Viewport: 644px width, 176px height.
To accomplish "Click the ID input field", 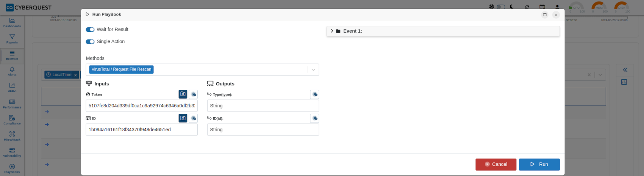I will coord(142,130).
